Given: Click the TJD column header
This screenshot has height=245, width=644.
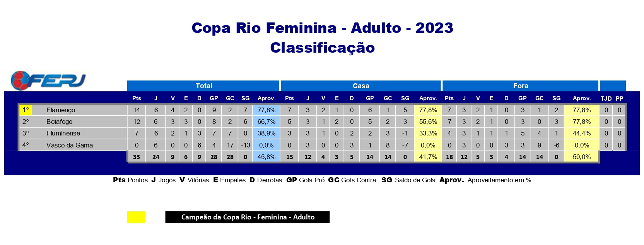Looking at the screenshot, I should click(606, 98).
